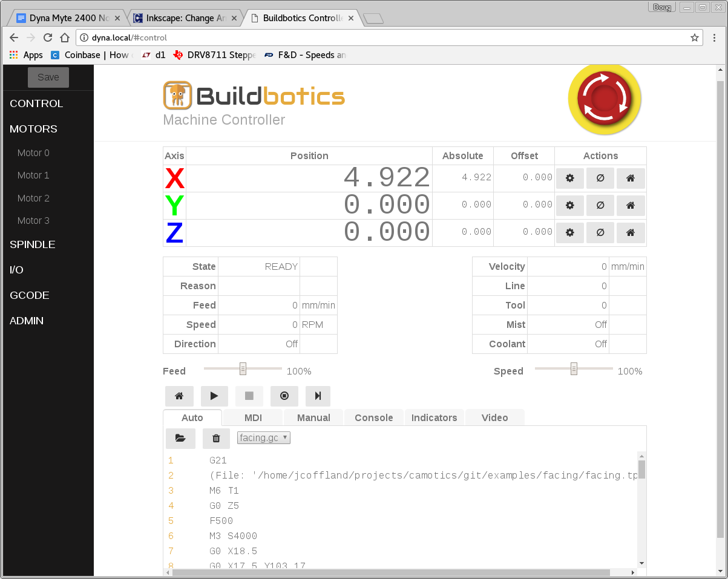The width and height of the screenshot is (728, 579).
Task: Select the Console tab
Action: pos(373,417)
